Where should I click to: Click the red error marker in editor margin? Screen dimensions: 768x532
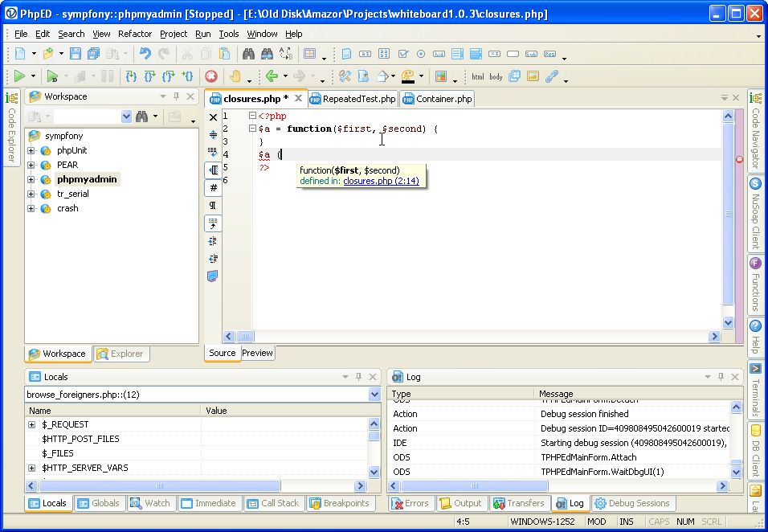[x=739, y=159]
